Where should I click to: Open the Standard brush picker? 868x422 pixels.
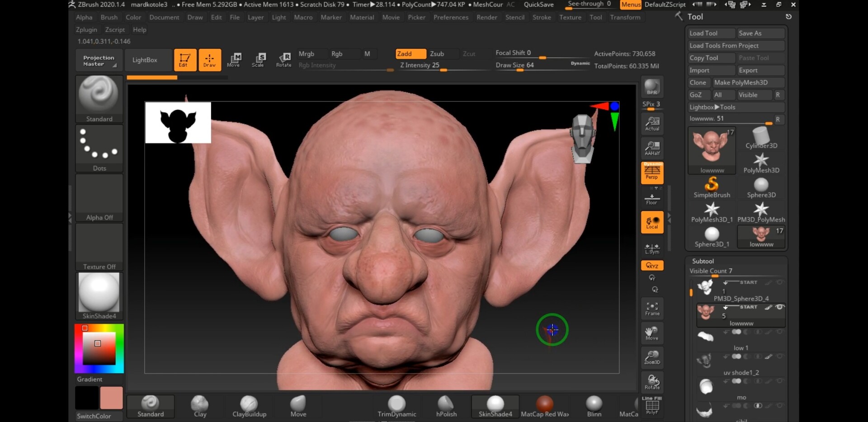click(x=99, y=99)
